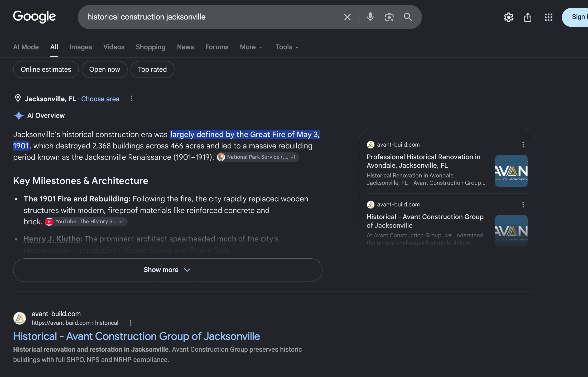Viewport: 588px width, 377px height.
Task: Click the Jacksonville, FL location text
Action: click(50, 99)
